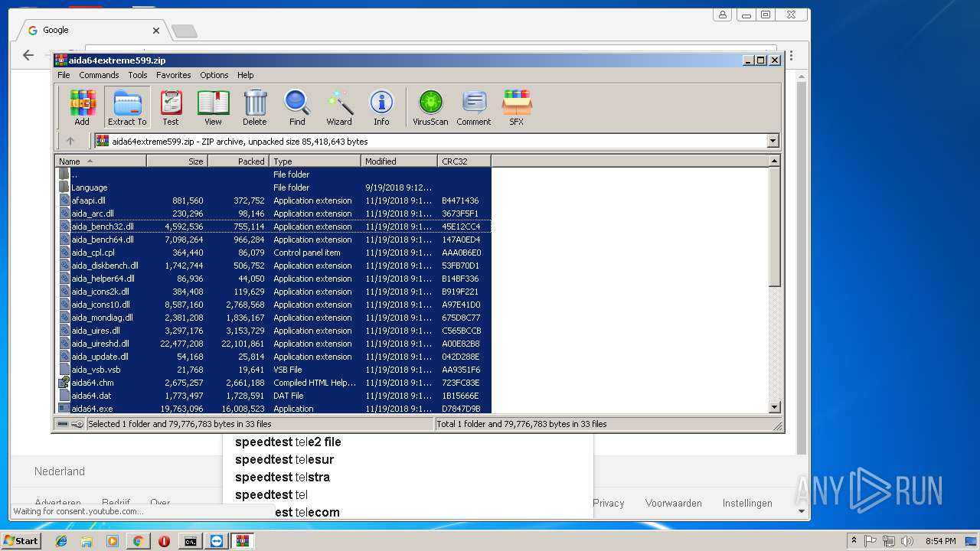
Task: Click WinRAR taskbar icon
Action: tap(242, 541)
